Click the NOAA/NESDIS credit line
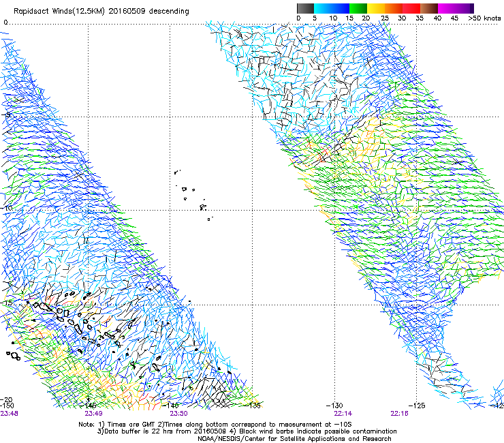Image resolution: width=504 pixels, height=443 pixels. click(294, 438)
